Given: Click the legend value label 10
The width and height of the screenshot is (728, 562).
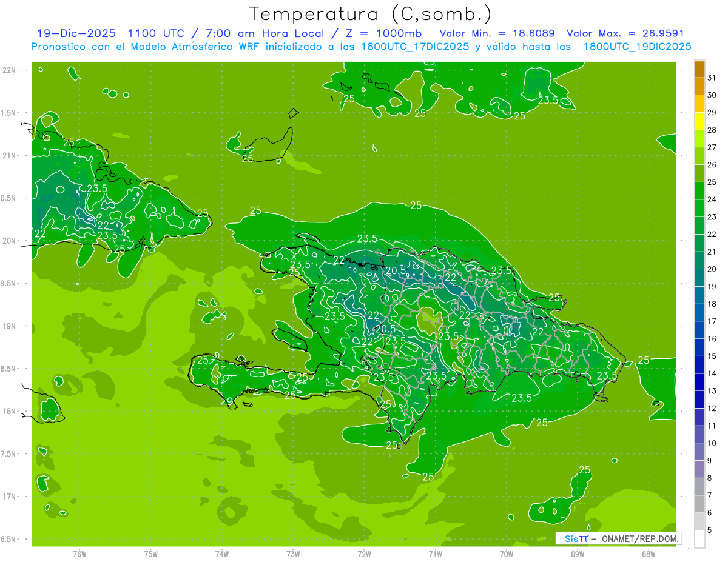Looking at the screenshot, I should click(712, 443).
